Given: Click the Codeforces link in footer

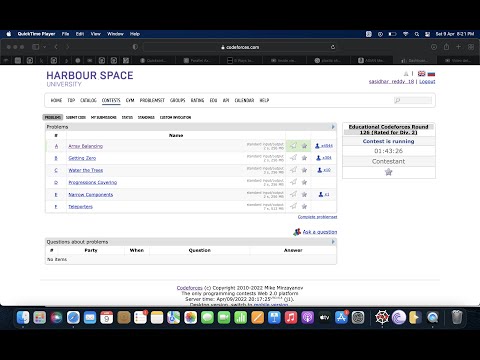Looking at the screenshot, I should click(x=189, y=288).
